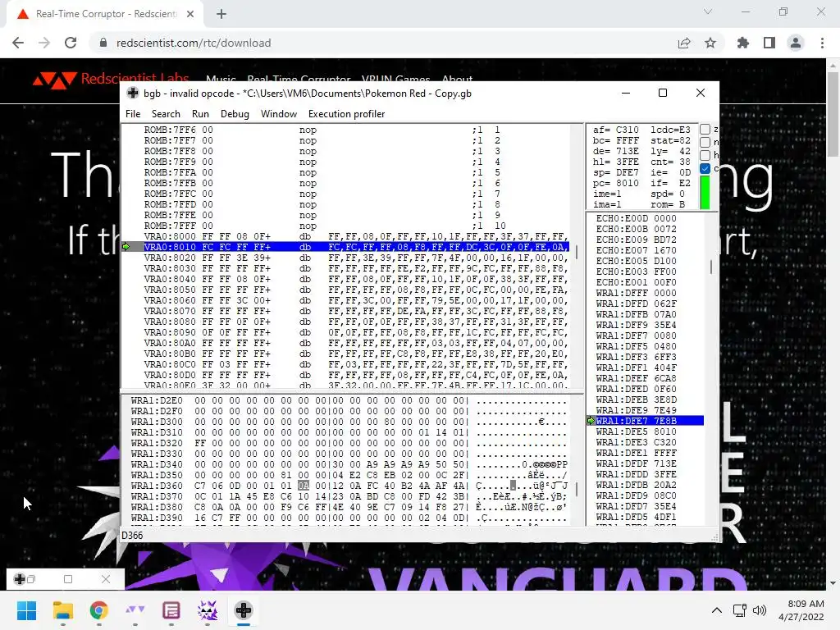Uncheck the c carry flag checkbox
The image size is (840, 630).
tap(705, 168)
